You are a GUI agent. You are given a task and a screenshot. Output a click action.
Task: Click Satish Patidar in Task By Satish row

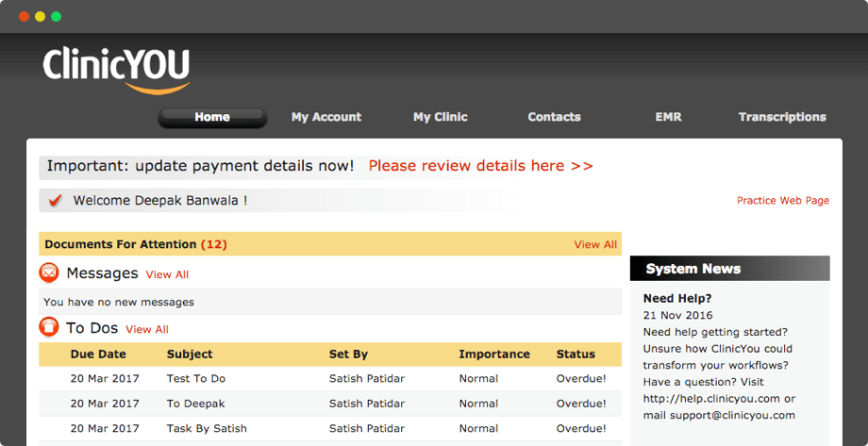[x=366, y=428]
